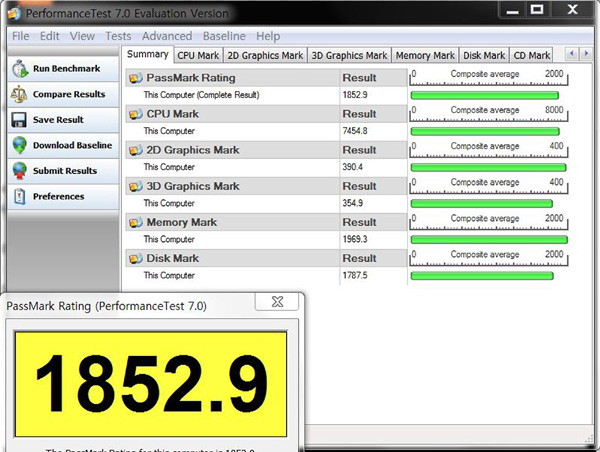Open the File menu
This screenshot has height=452, width=600.
[x=20, y=36]
